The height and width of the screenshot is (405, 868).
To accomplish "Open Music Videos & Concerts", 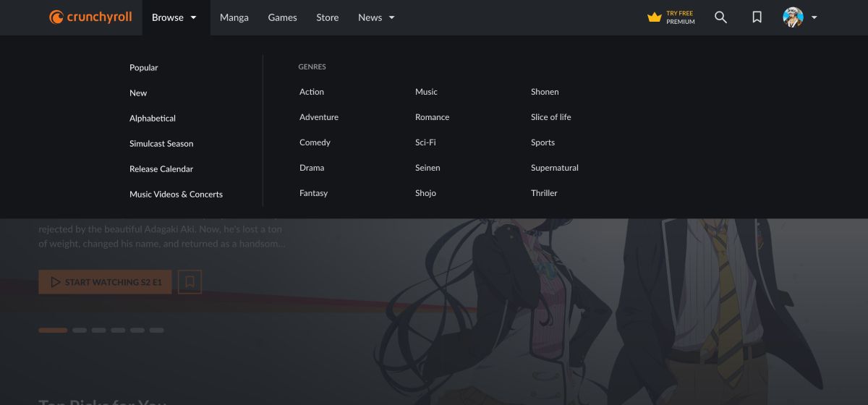I will [176, 194].
